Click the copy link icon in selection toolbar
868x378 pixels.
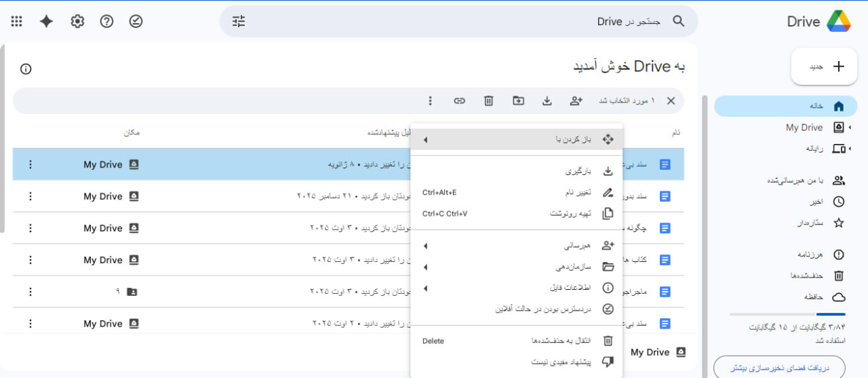(x=459, y=101)
